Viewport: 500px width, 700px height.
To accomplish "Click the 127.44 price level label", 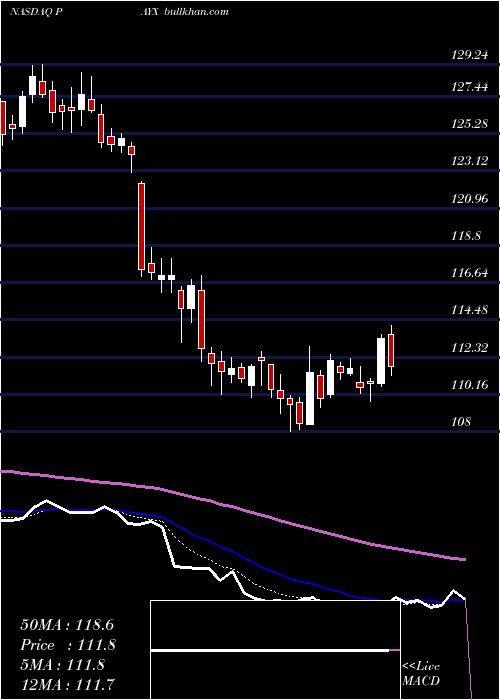I will tap(470, 87).
